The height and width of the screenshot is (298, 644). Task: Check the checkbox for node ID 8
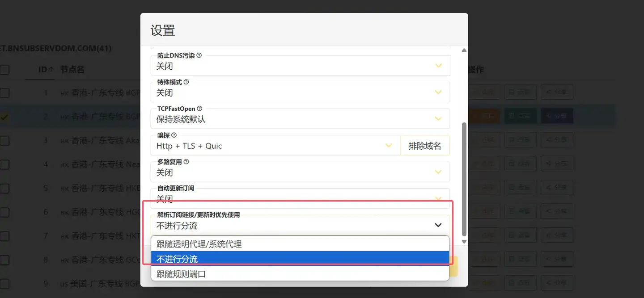coord(4,260)
